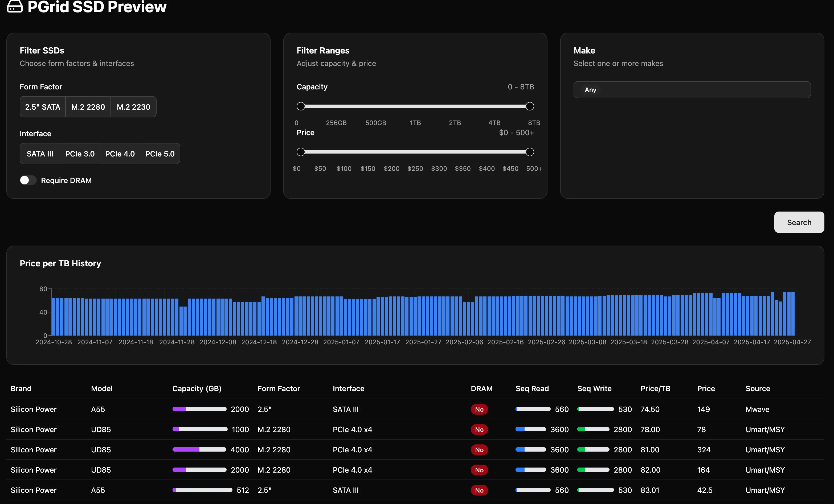Click the Seq Read column header
This screenshot has width=834, height=504.
tap(532, 388)
